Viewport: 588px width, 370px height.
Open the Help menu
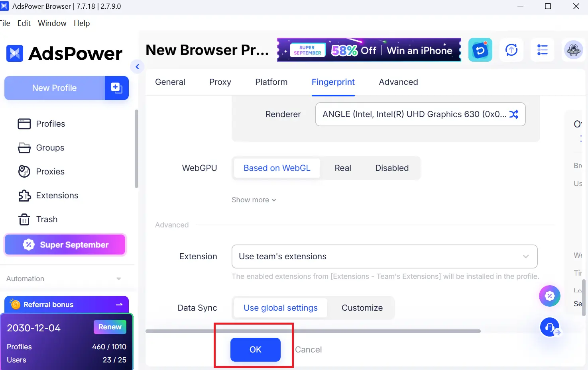(82, 23)
